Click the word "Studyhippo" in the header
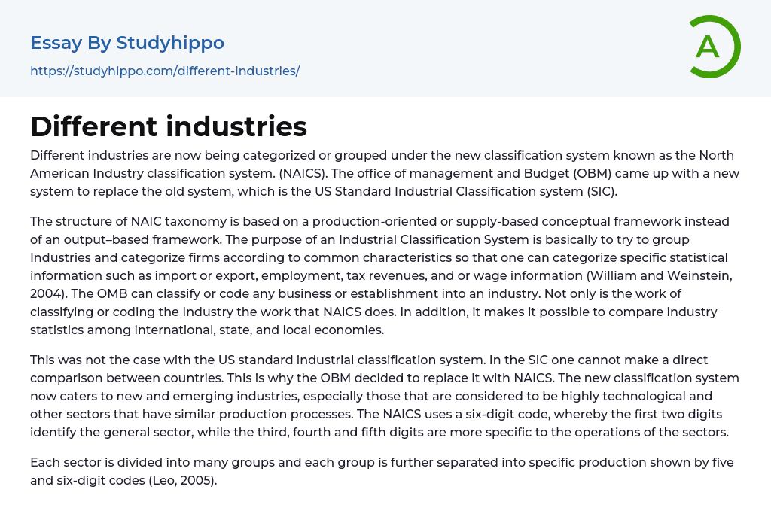The width and height of the screenshot is (771, 532). (x=170, y=43)
